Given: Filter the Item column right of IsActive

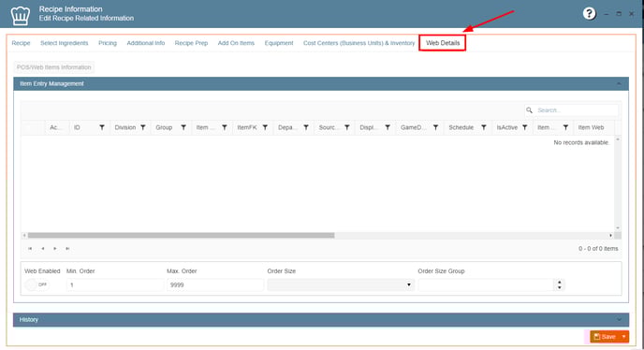Looking at the screenshot, I should pyautogui.click(x=565, y=127).
